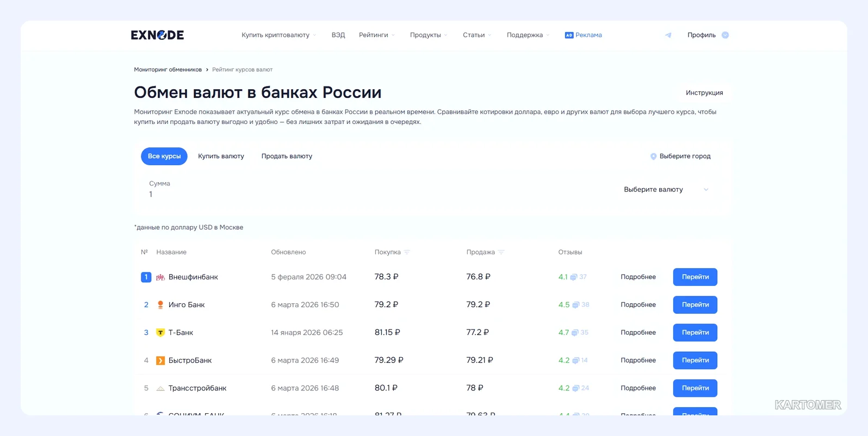Switch to Продать валюту tab

point(287,156)
